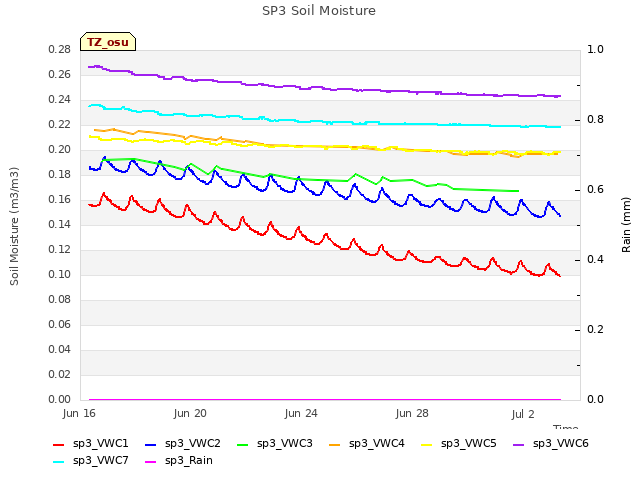Viewport: 640px width, 480px height.
Task: Click the yellow sp3_VWC5 legend swatch
Action: point(427,445)
